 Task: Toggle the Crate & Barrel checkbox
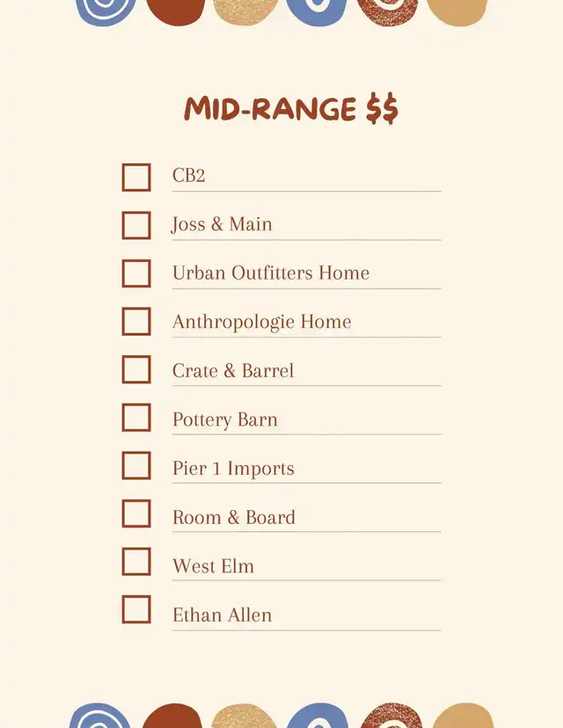point(136,369)
